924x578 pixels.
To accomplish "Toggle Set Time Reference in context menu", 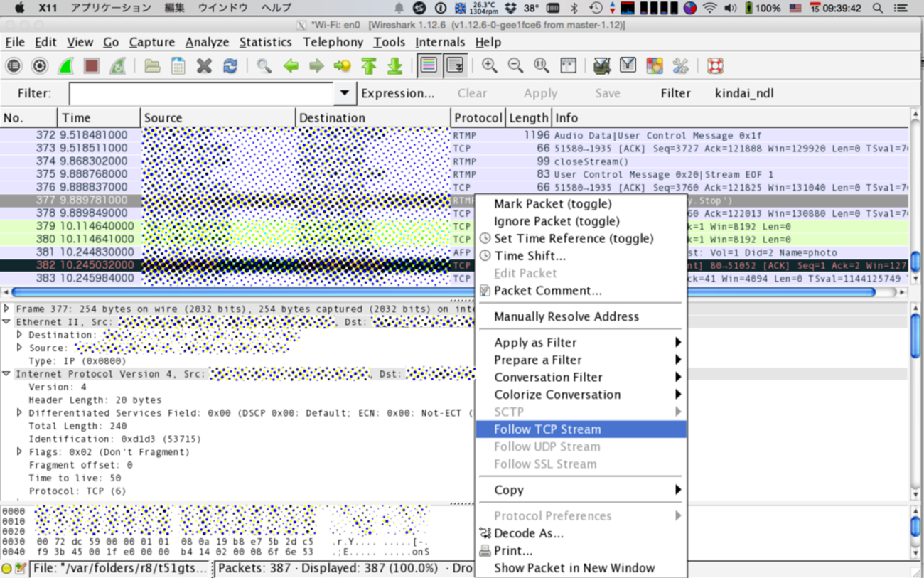I will pos(574,238).
